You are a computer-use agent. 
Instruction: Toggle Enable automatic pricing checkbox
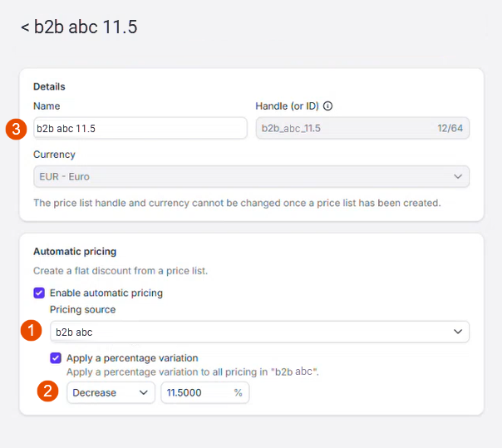[39, 293]
